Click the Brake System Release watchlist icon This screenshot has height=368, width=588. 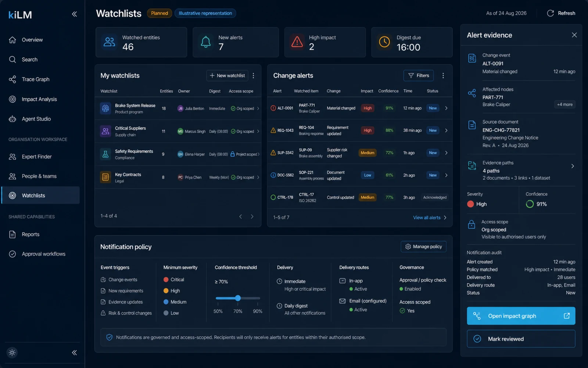pyautogui.click(x=105, y=108)
